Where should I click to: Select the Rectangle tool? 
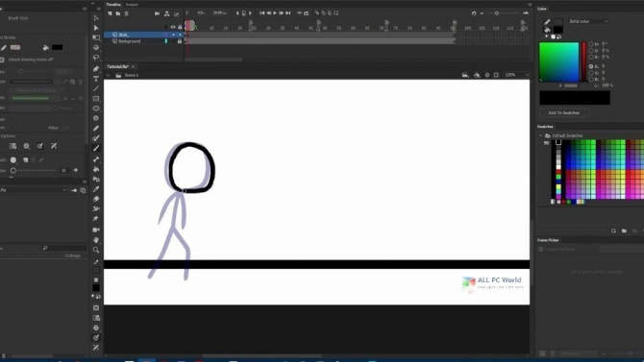[96, 99]
